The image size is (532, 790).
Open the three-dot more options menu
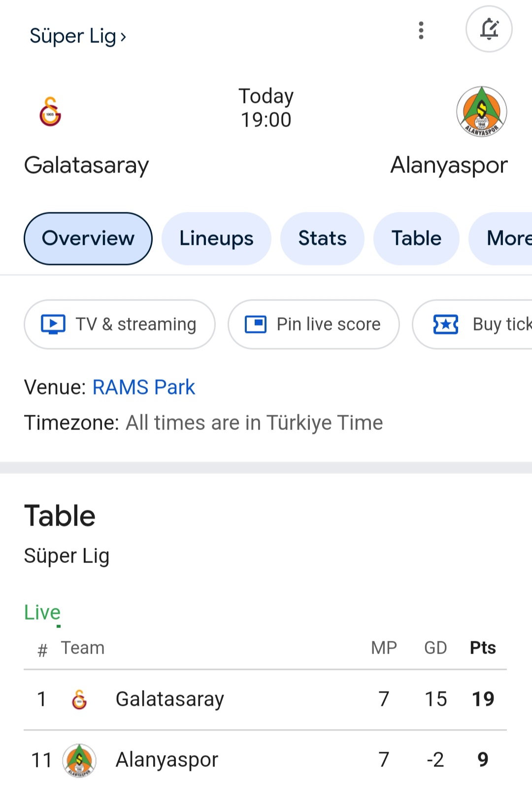pyautogui.click(x=421, y=31)
